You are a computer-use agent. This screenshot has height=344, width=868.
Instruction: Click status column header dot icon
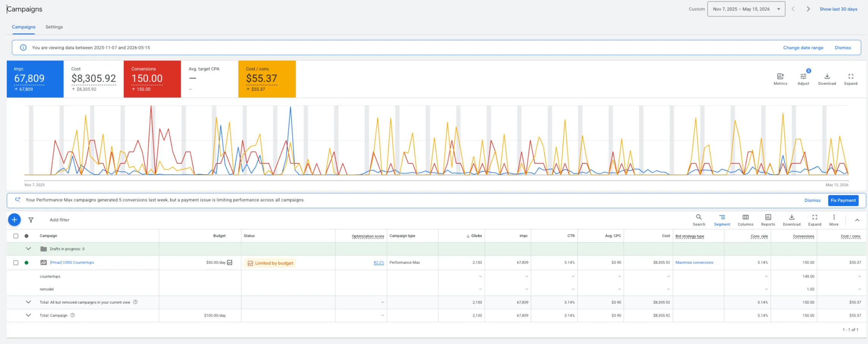[x=27, y=236]
